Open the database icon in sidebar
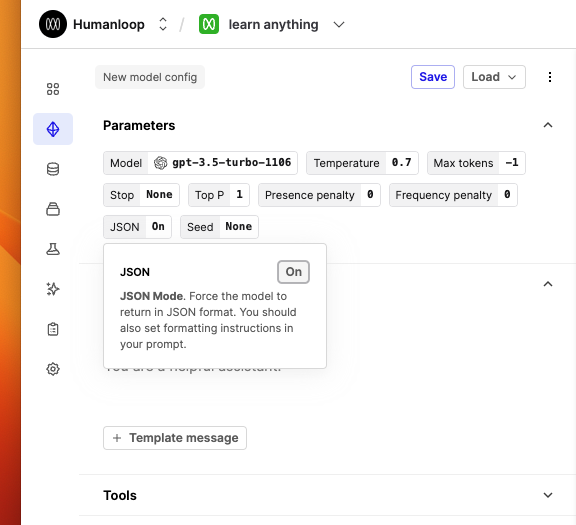Screen dimensions: 576x525 click(x=53, y=169)
